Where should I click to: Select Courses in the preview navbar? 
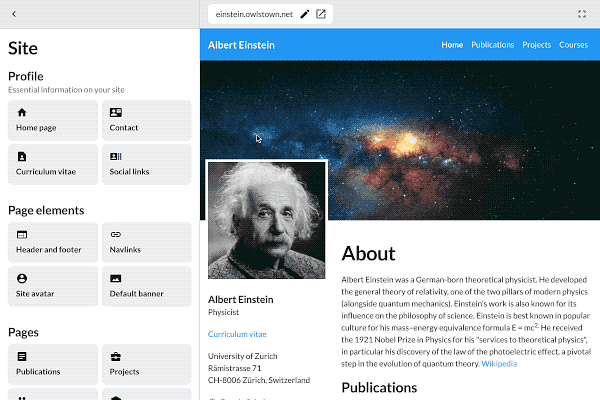click(573, 45)
